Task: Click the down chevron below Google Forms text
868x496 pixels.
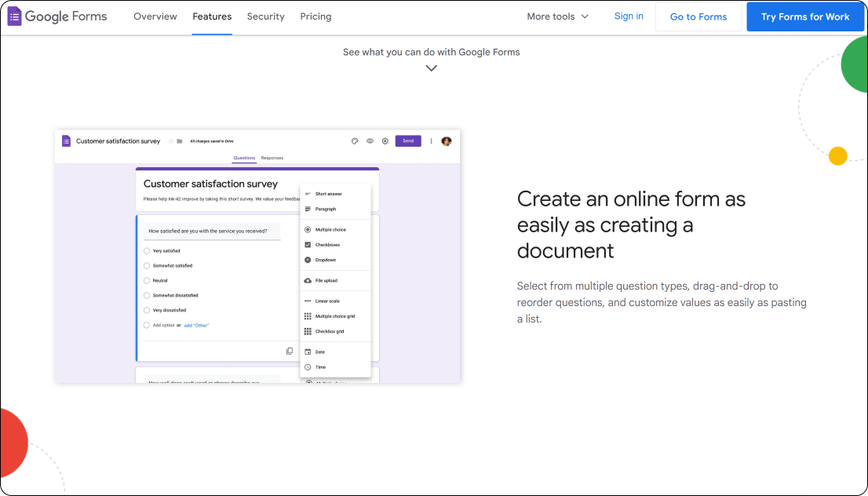Action: point(431,68)
